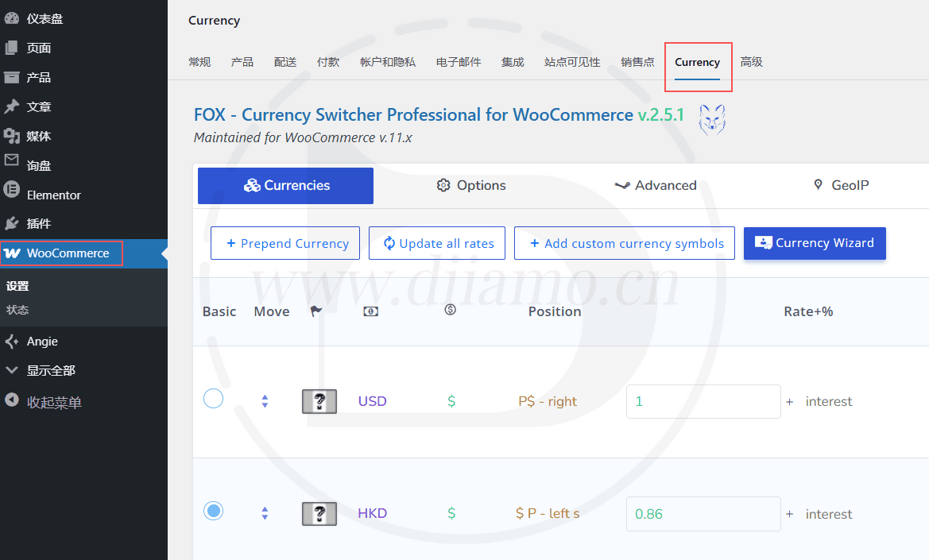Image resolution: width=929 pixels, height=560 pixels.
Task: Switch to the Advanced panel tab
Action: [656, 185]
